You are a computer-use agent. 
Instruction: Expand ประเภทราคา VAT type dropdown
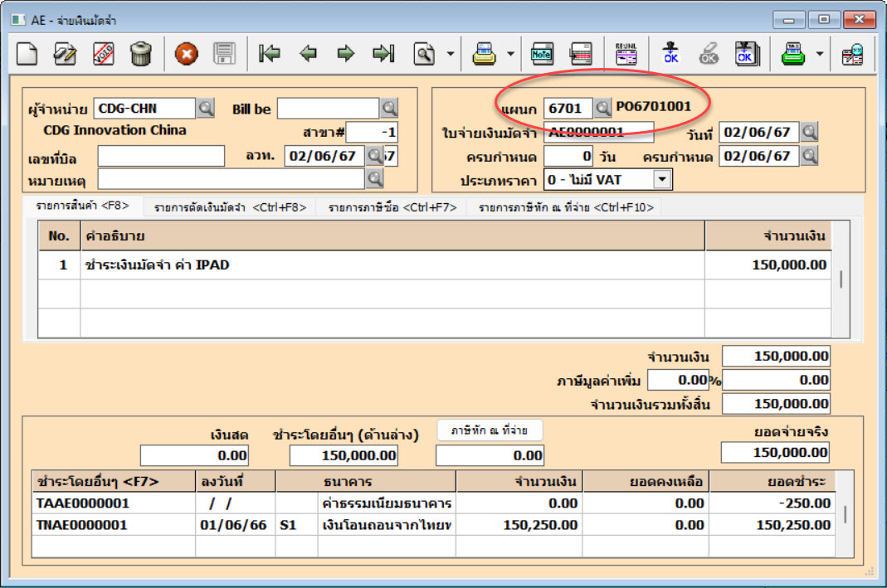point(662,180)
